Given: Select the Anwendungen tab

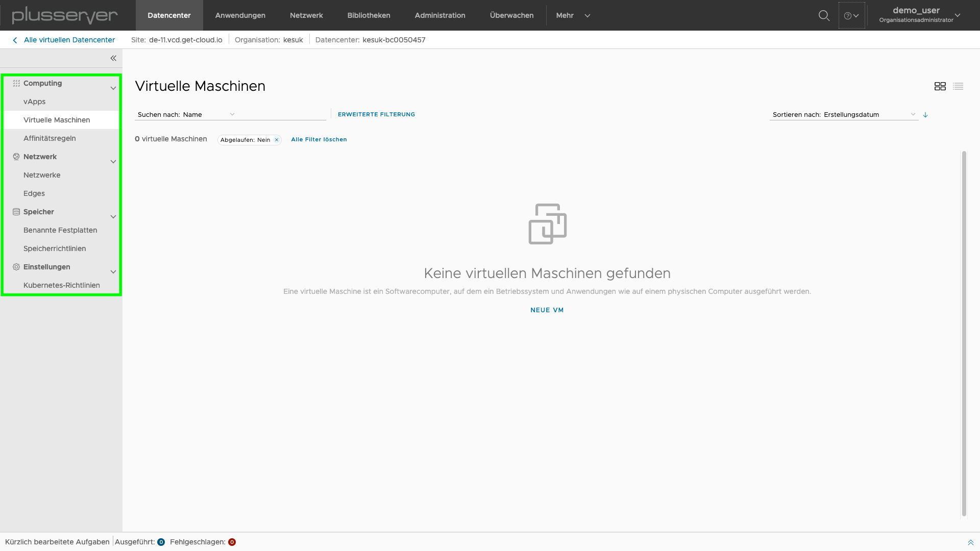Looking at the screenshot, I should coord(240,15).
